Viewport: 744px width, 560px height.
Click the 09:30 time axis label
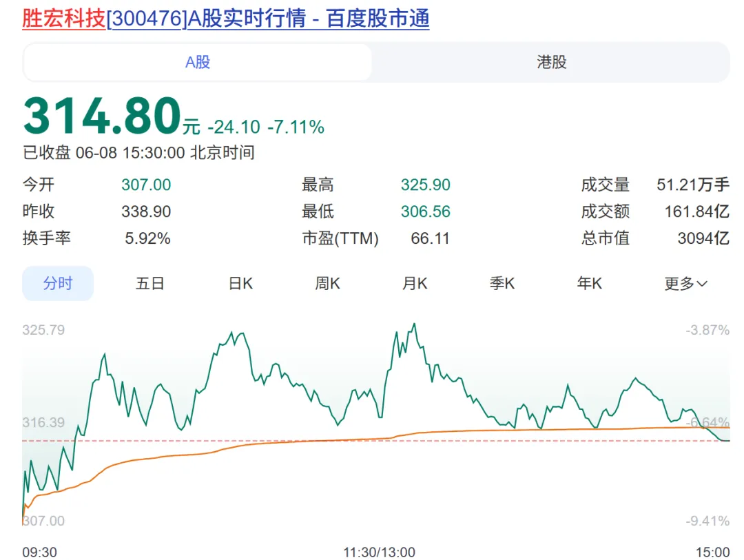click(x=39, y=552)
